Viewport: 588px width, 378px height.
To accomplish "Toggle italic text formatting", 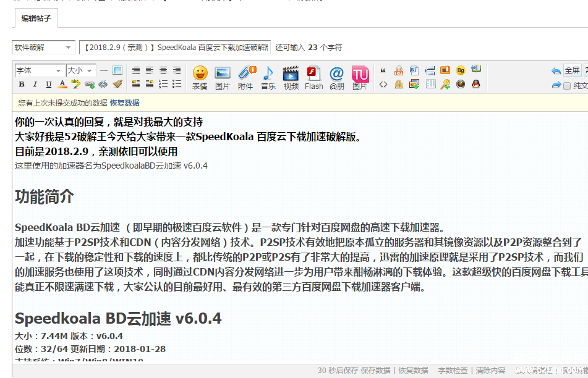I will [x=35, y=84].
